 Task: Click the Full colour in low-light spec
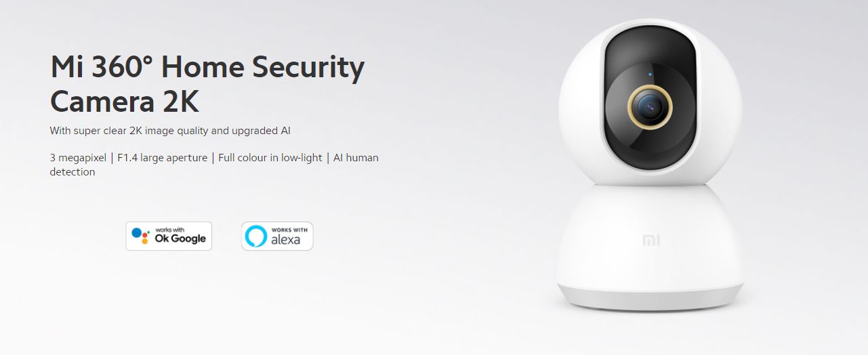[270, 158]
